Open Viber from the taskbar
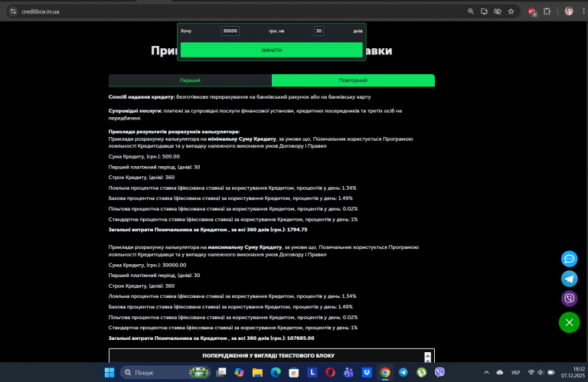 point(439,372)
